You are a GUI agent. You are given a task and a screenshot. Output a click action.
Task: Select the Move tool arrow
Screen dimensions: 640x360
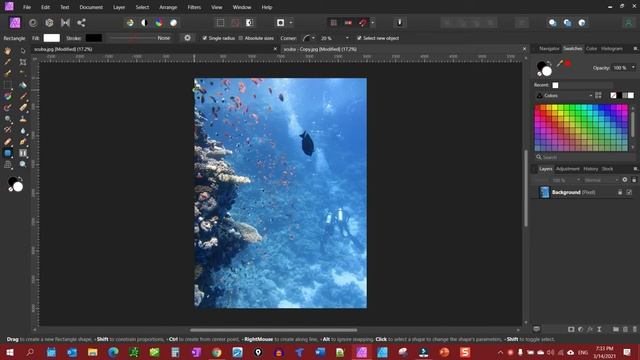pos(23,51)
